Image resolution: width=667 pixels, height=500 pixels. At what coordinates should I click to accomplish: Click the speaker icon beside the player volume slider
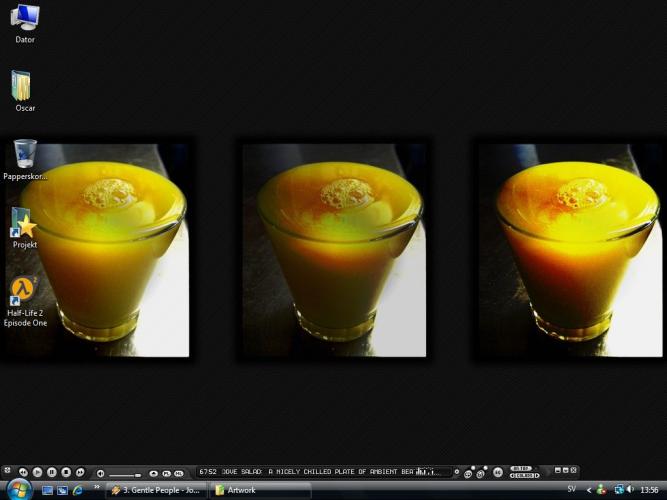click(100, 472)
